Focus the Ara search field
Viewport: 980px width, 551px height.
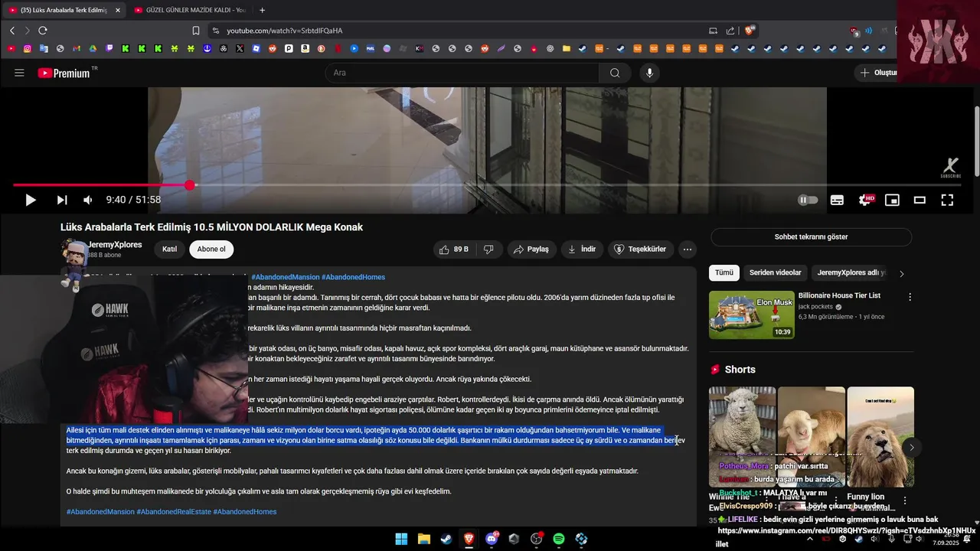[462, 73]
